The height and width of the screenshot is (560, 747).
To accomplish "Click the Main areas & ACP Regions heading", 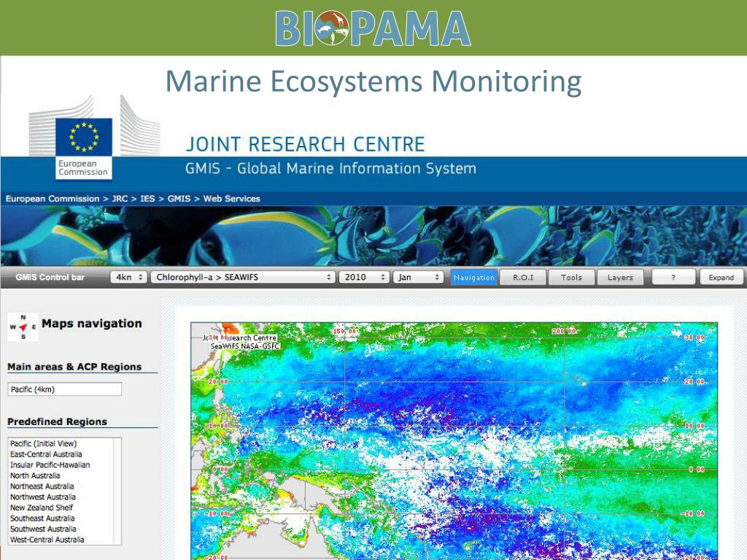I will click(74, 367).
